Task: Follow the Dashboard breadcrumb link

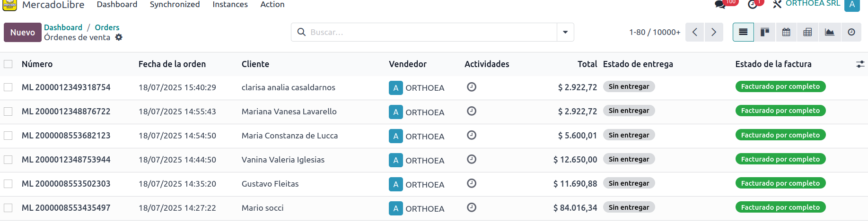Action: click(63, 27)
